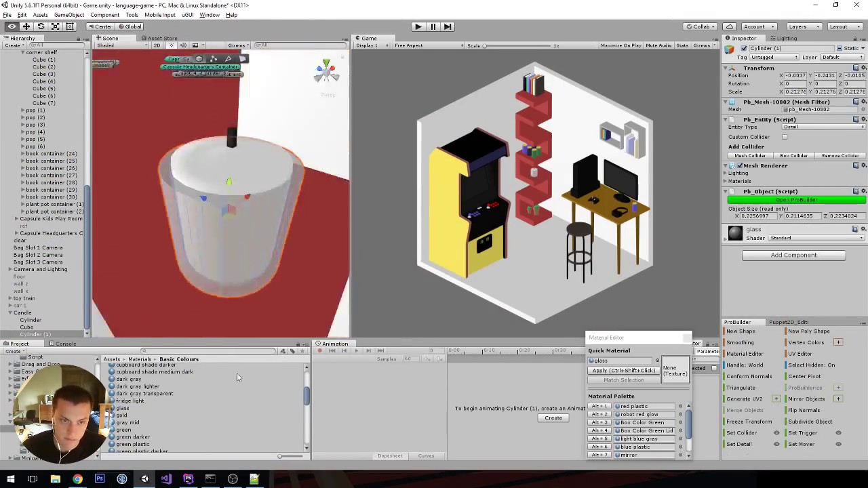Toggle scene audio icon

click(x=183, y=45)
